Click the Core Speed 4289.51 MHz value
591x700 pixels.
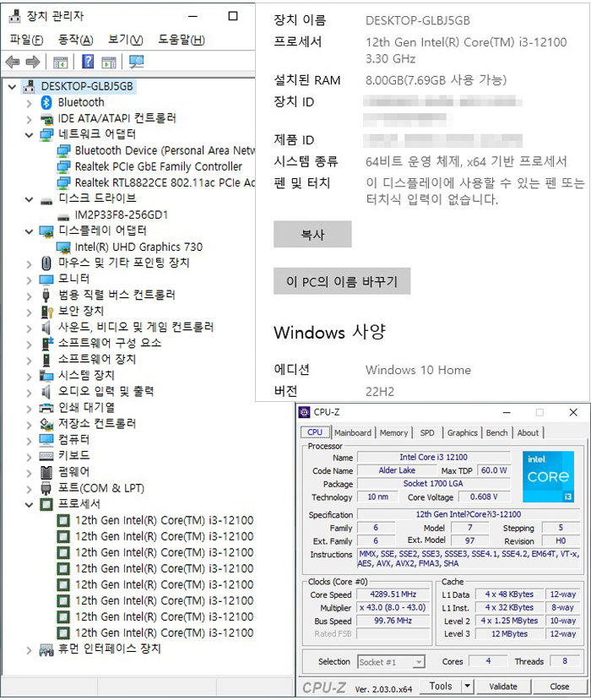point(393,594)
